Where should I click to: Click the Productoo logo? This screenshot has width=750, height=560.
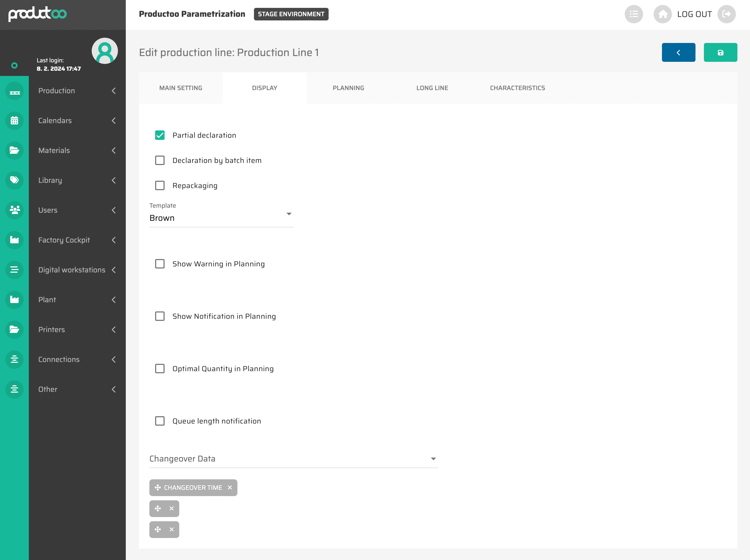point(37,14)
